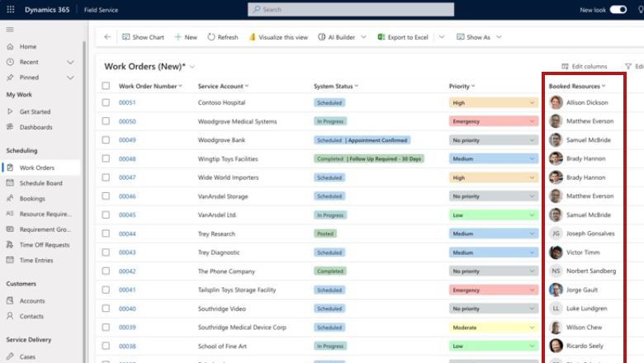644x363 pixels.
Task: Click the New work order button
Action: (186, 37)
